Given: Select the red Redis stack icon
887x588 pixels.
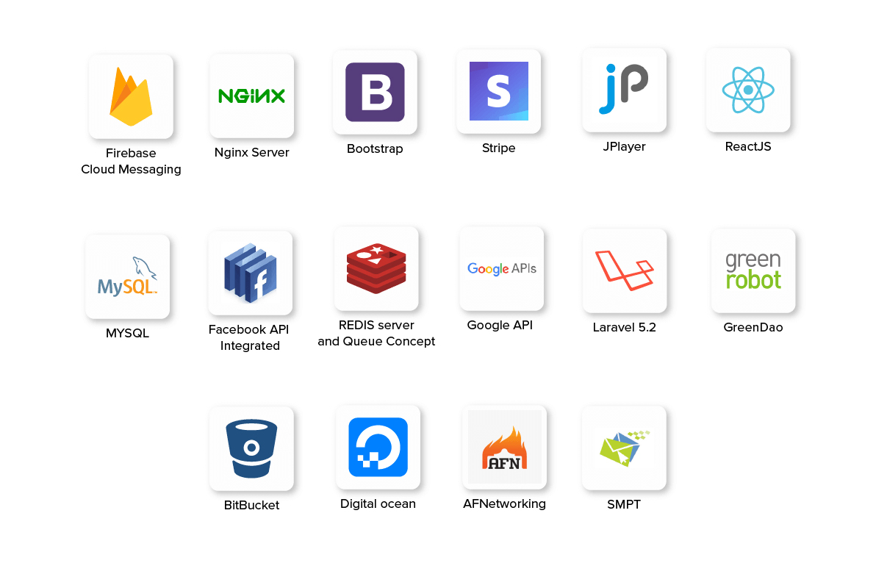Looking at the screenshot, I should [376, 269].
